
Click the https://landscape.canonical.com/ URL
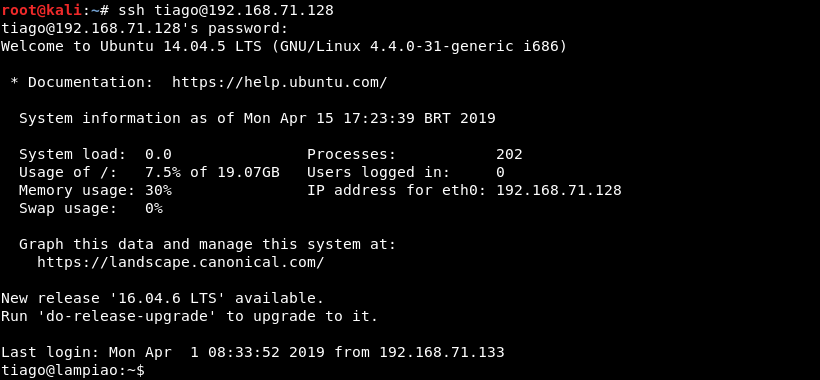[x=180, y=262]
